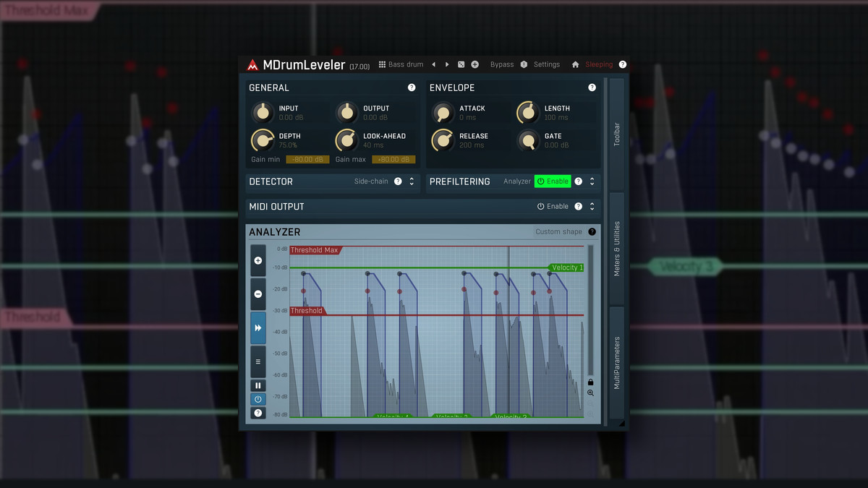
Task: Click the Attack knob
Action: tap(443, 112)
